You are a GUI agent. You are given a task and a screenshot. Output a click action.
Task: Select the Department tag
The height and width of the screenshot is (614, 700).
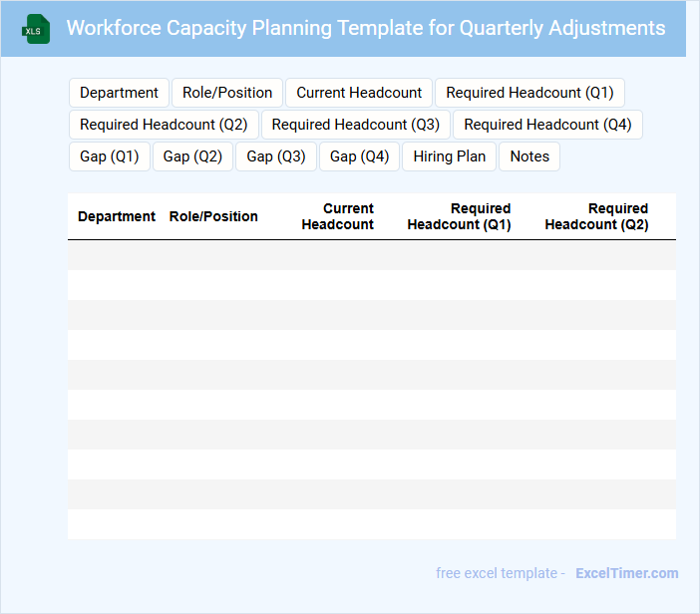(119, 93)
